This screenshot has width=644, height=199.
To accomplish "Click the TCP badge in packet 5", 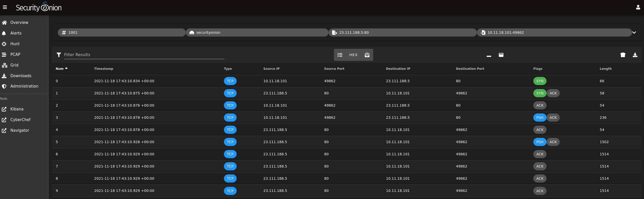I will coord(230,142).
